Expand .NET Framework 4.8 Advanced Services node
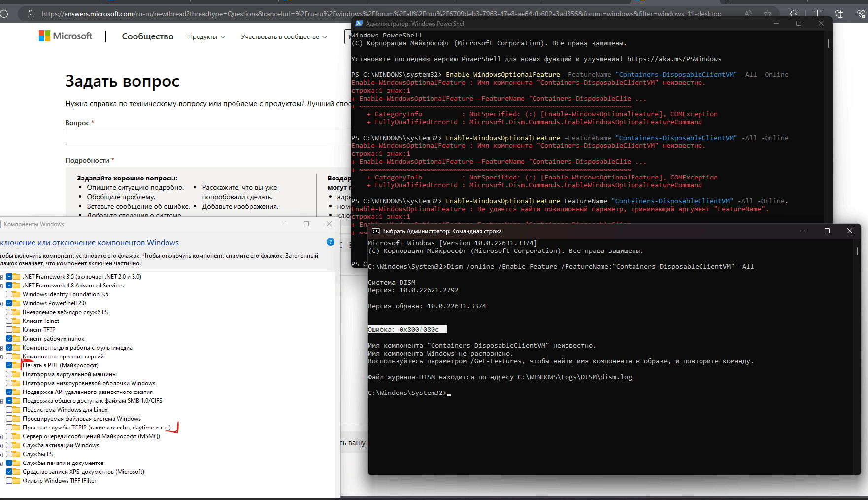868x500 pixels. pyautogui.click(x=1, y=286)
